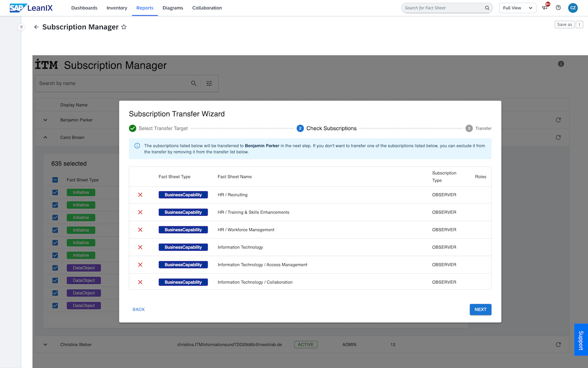The height and width of the screenshot is (368, 588).
Task: Click Christina Weber's email address
Action: click(230, 345)
